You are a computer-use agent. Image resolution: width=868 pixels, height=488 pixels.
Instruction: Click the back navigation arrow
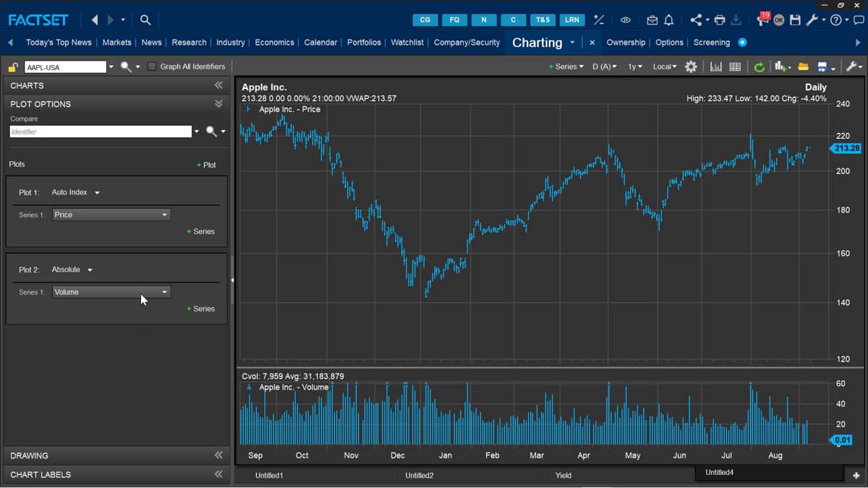95,20
